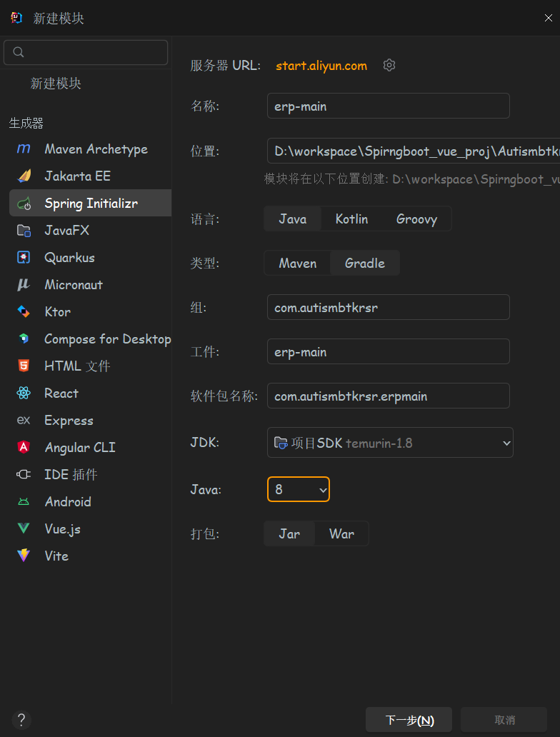Click the Angular CLI shield icon
This screenshot has height=737, width=560.
(x=24, y=447)
